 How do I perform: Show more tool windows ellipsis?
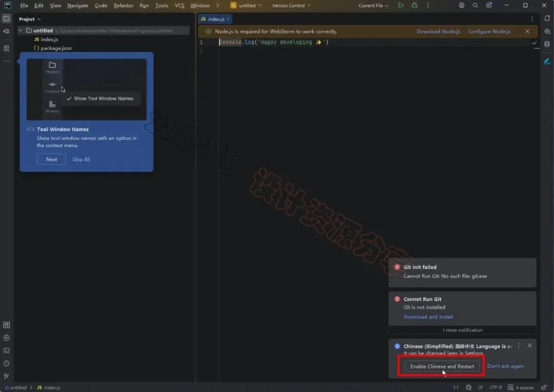pyautogui.click(x=6, y=61)
